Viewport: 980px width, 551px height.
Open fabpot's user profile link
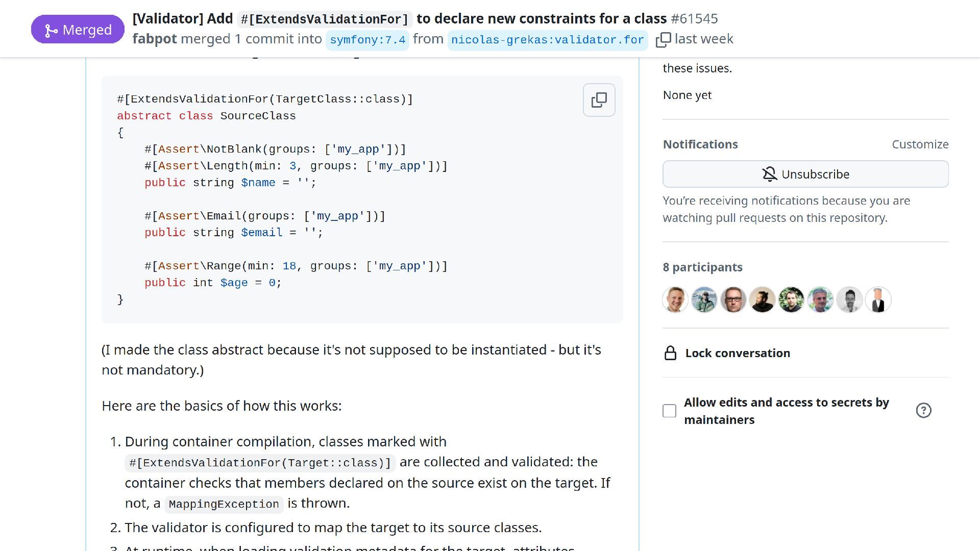click(155, 39)
